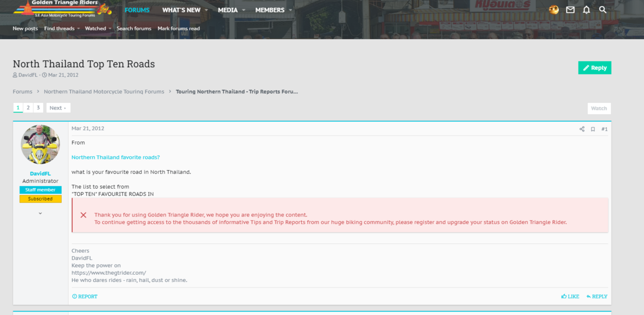Toggle Watch on this thread

coord(599,109)
